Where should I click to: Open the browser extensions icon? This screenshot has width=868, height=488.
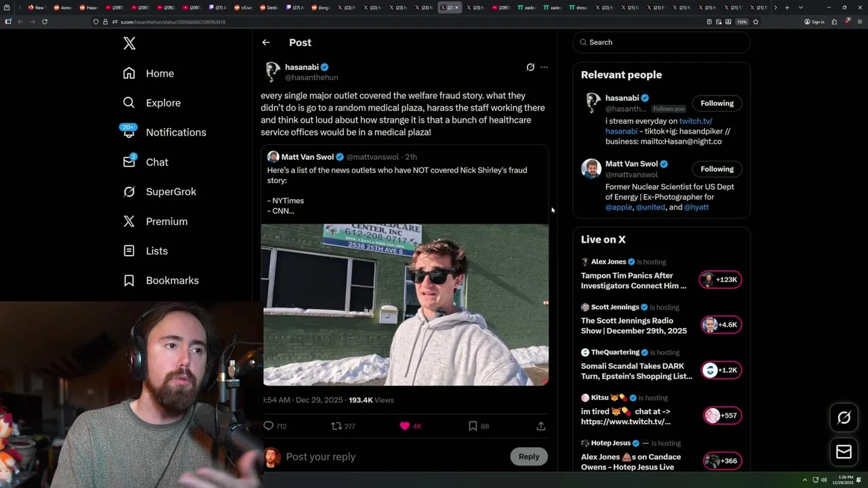(834, 22)
